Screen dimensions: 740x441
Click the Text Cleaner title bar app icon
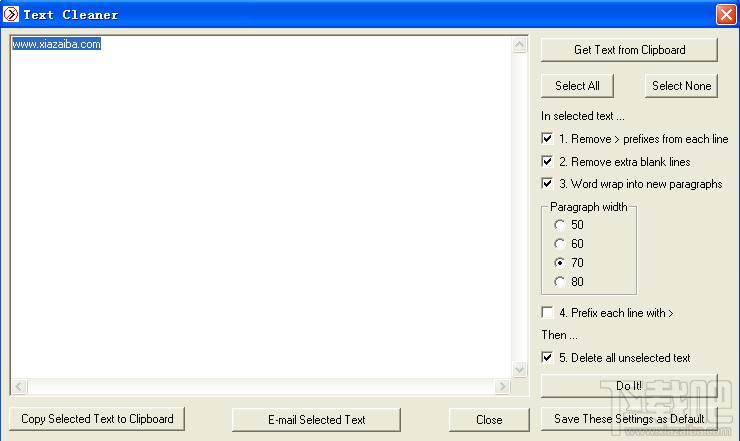pos(11,14)
